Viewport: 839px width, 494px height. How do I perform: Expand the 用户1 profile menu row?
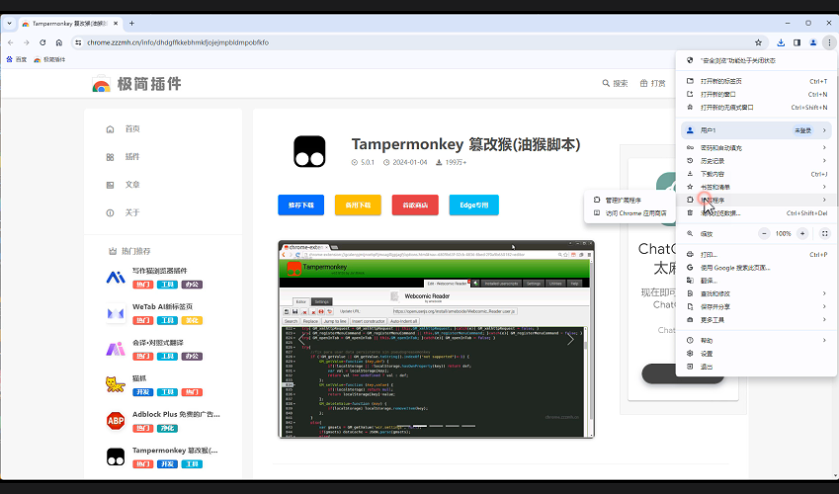tap(756, 130)
